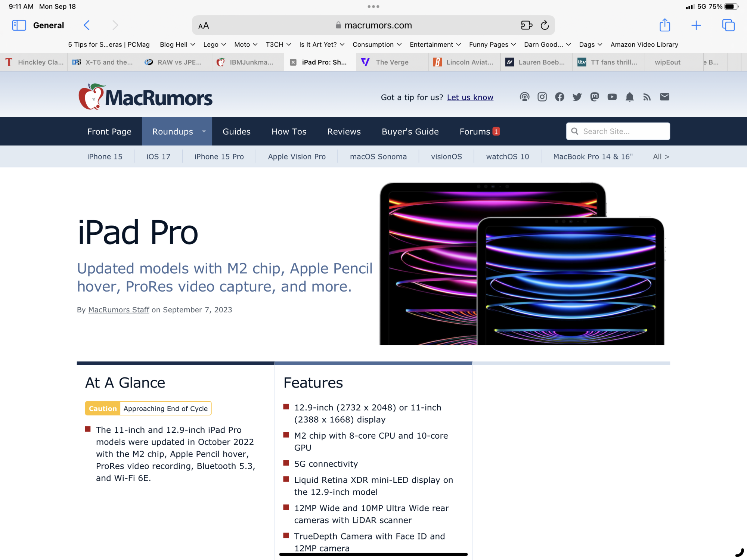
Task: Open the AA reader view menu
Action: 204,25
